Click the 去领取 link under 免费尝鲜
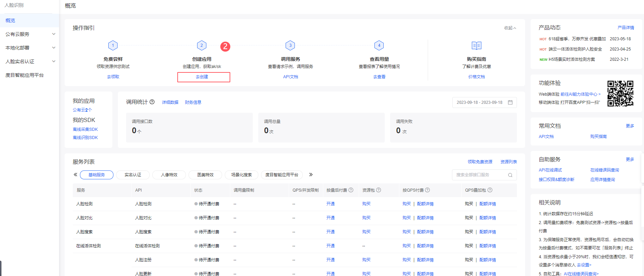This screenshot has width=644, height=276. (113, 77)
